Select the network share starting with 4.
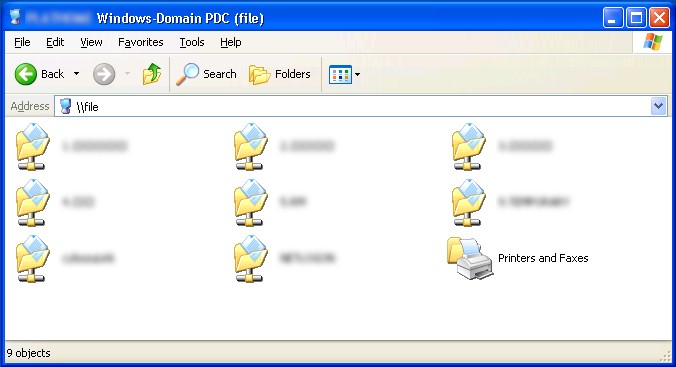 point(55,202)
